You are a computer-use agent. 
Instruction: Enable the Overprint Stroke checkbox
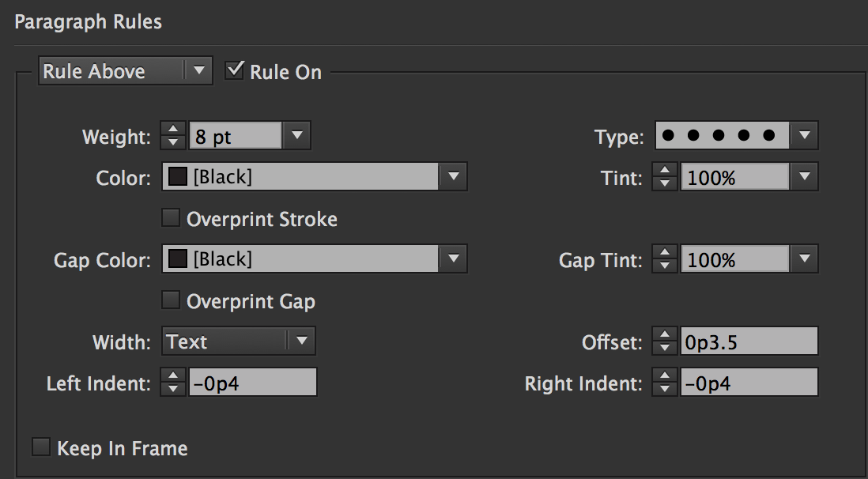(x=170, y=217)
